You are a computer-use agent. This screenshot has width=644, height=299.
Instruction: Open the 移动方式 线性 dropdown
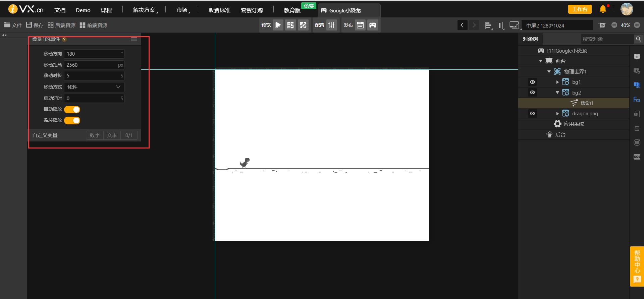coord(94,87)
